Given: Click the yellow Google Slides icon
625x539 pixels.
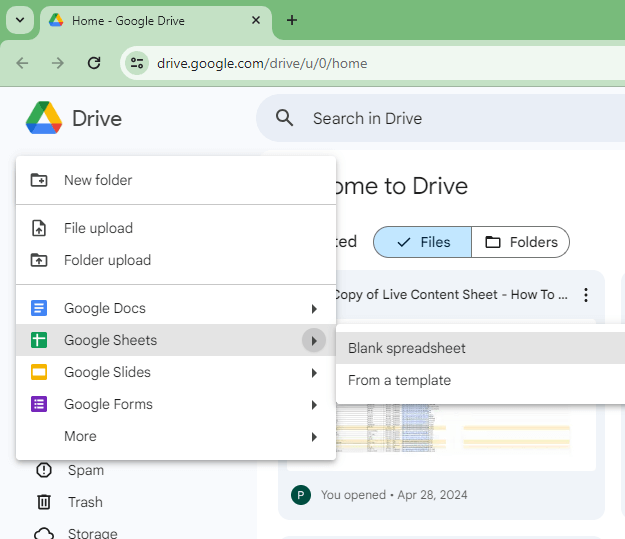Looking at the screenshot, I should click(x=39, y=372).
